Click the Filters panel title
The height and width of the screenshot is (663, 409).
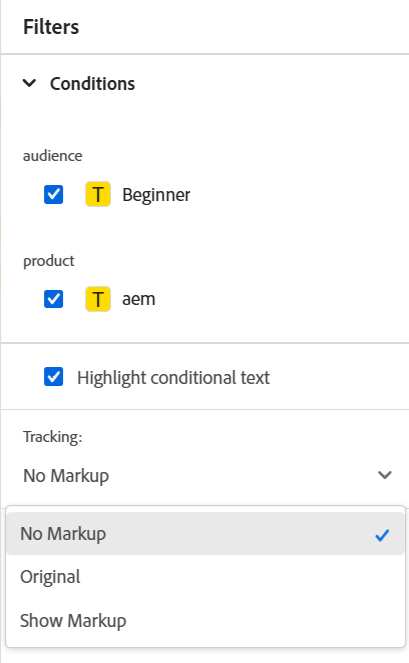[51, 27]
